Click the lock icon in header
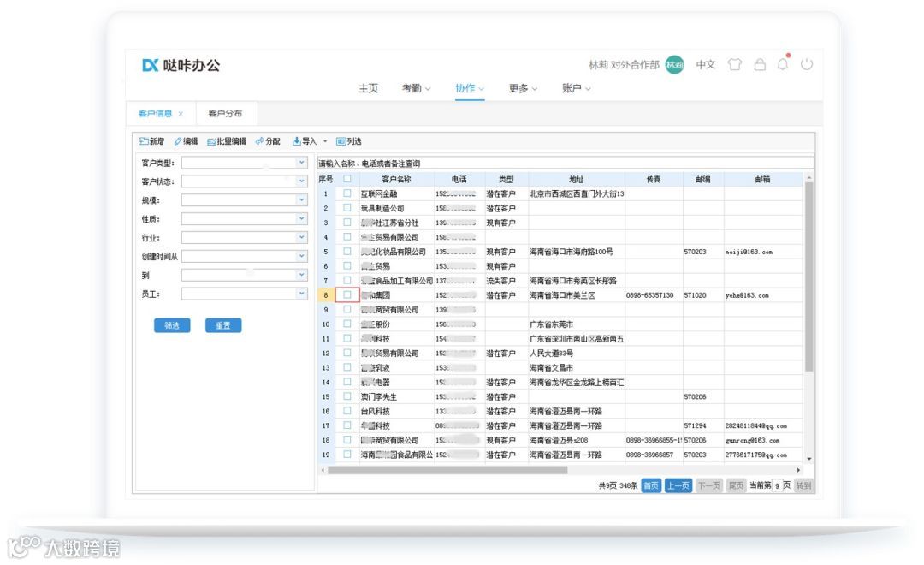This screenshot has height=565, width=924. click(x=761, y=64)
